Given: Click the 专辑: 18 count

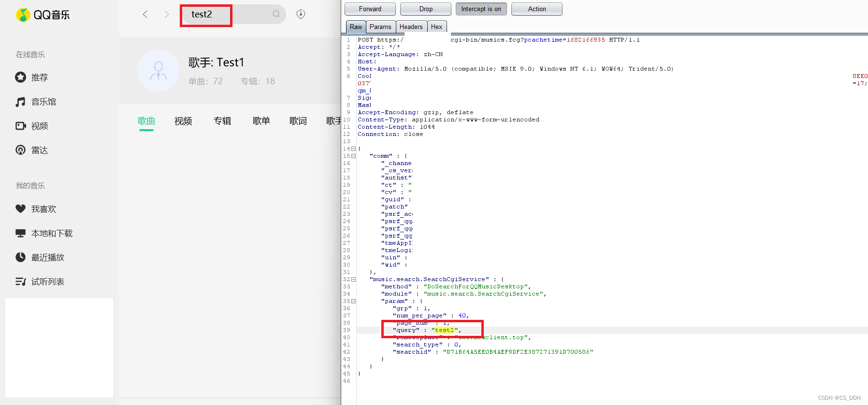Looking at the screenshot, I should 258,81.
